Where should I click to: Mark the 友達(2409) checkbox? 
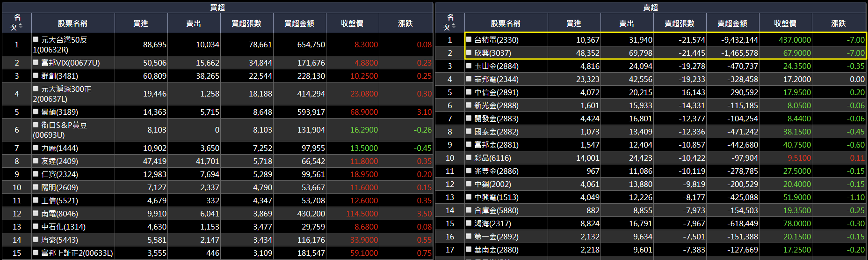click(36, 161)
